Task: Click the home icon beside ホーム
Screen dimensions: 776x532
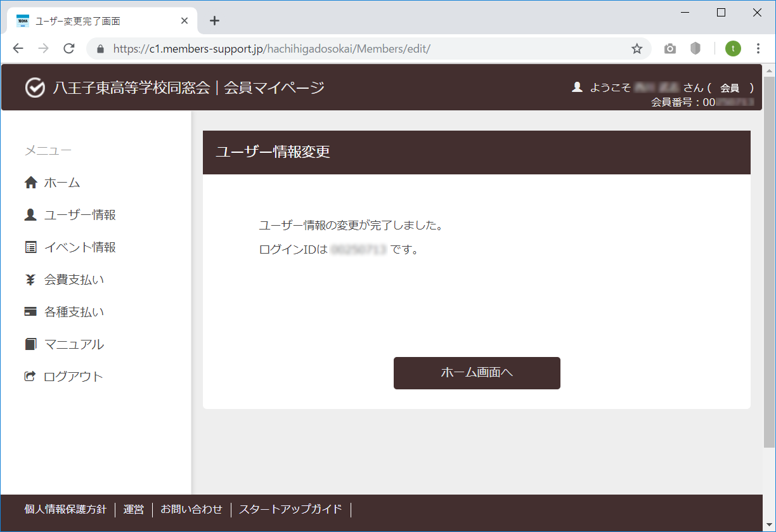Action: click(30, 183)
